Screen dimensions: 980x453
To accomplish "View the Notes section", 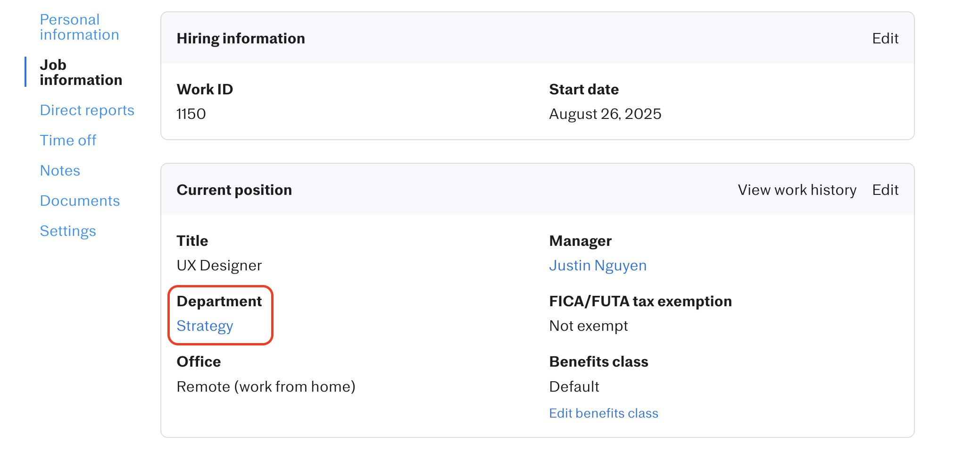I will pos(60,171).
